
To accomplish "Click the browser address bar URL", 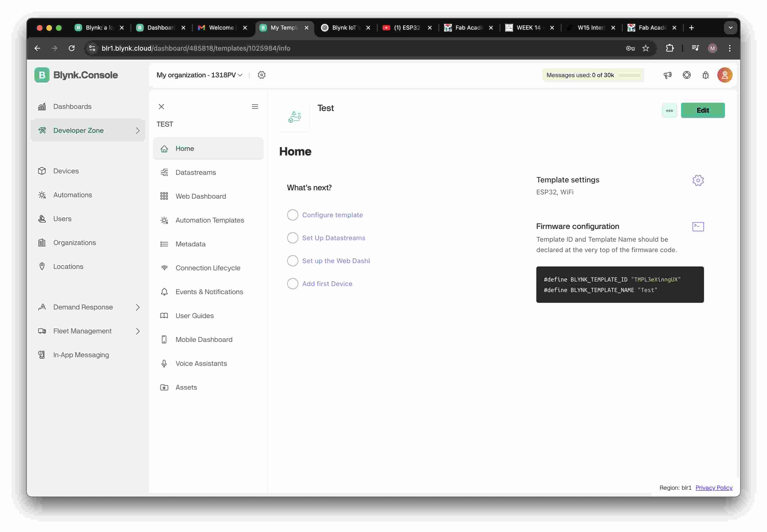I will click(x=196, y=48).
